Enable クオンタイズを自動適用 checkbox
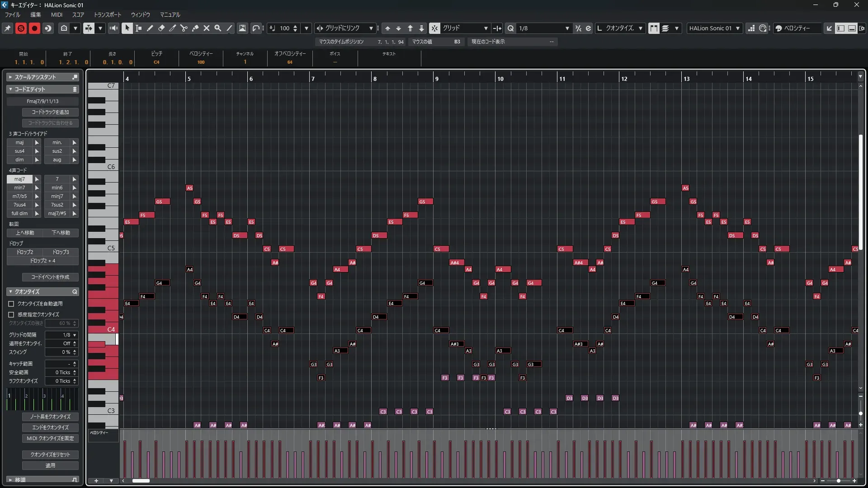The width and height of the screenshot is (868, 488). 11,304
